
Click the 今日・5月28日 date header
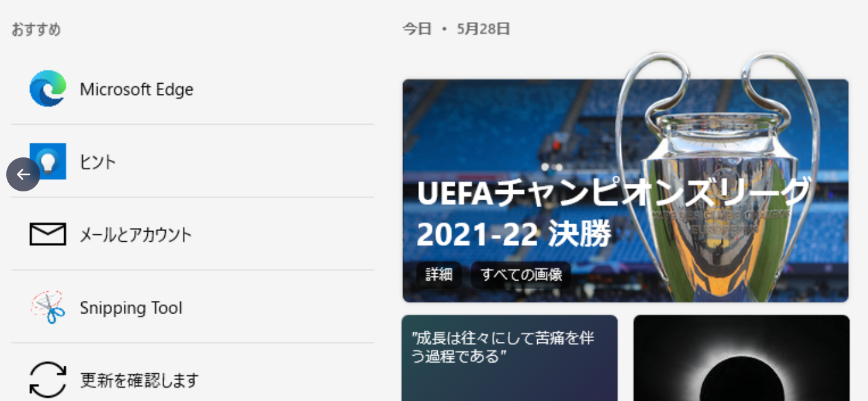click(457, 29)
